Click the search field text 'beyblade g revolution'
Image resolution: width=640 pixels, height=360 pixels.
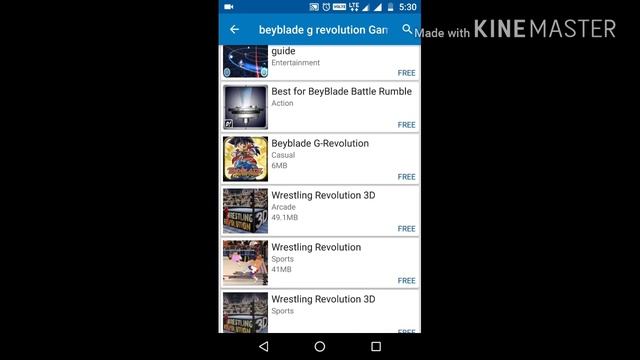312,30
